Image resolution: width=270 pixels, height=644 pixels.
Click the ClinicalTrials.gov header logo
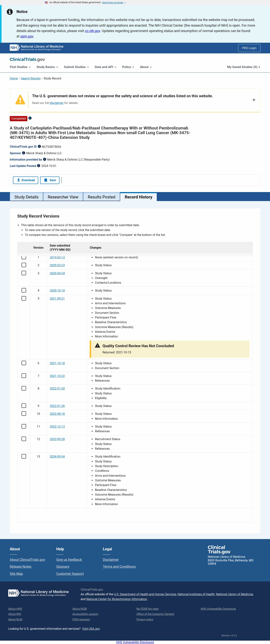pyautogui.click(x=27, y=59)
